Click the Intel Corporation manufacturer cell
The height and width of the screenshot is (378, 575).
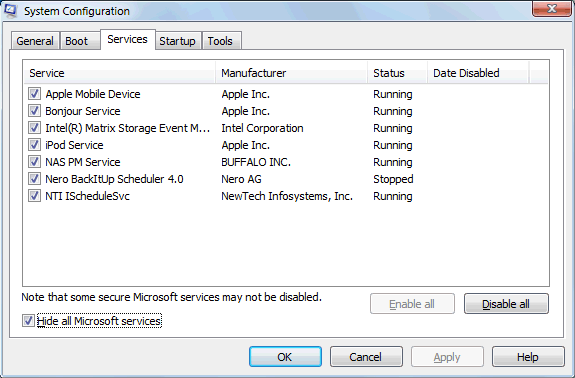pos(262,128)
